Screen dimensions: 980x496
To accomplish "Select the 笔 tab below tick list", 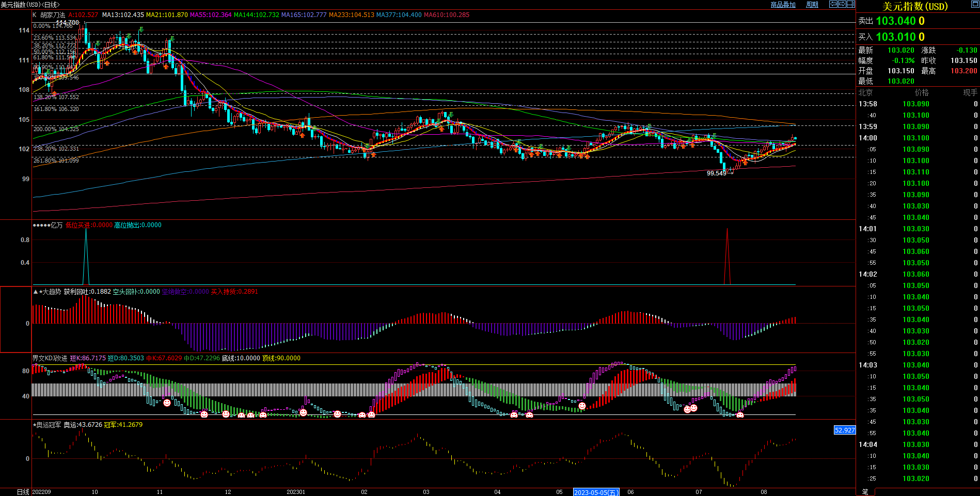I will [865, 492].
